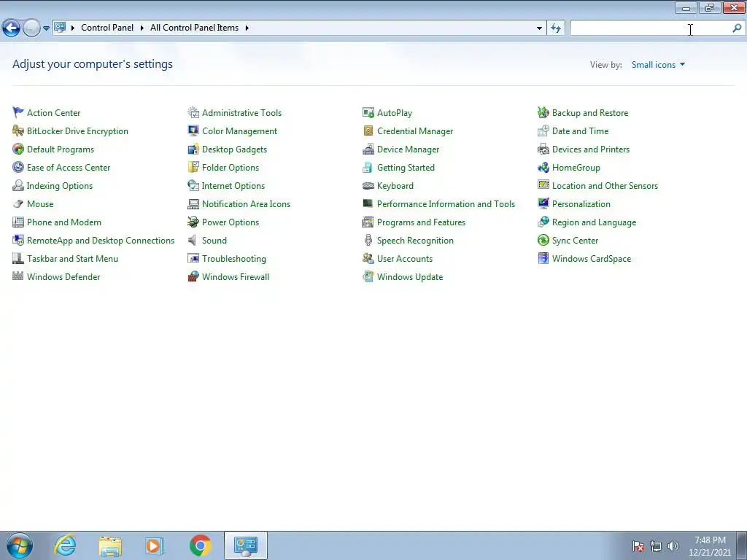747x560 pixels.
Task: Open the Backup and Restore icon
Action: click(543, 112)
